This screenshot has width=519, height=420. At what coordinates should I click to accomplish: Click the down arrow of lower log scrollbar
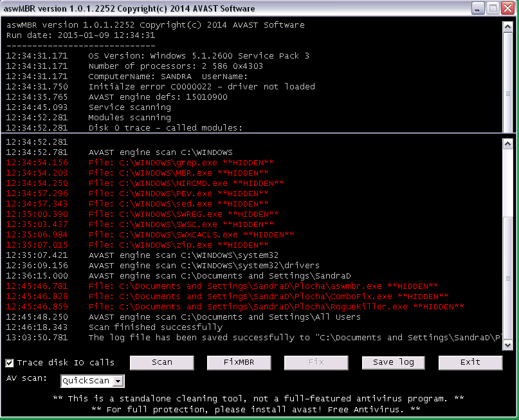[508, 345]
